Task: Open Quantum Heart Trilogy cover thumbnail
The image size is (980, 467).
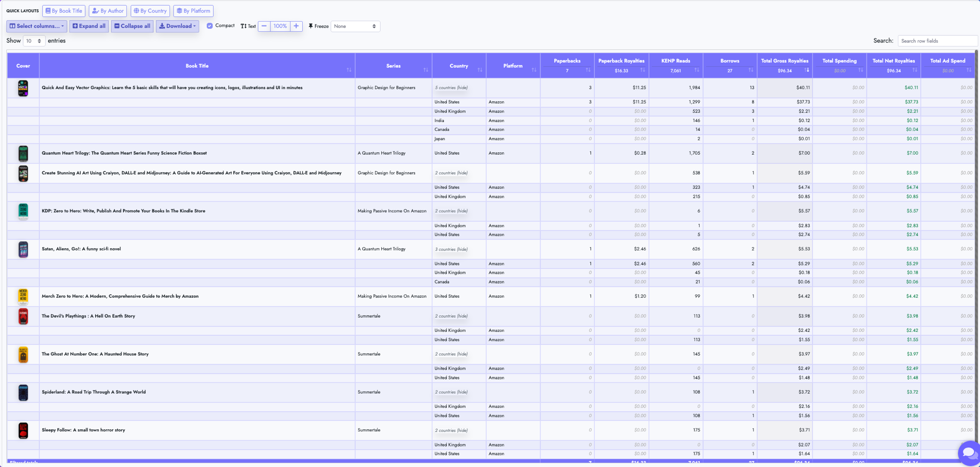Action: point(23,154)
